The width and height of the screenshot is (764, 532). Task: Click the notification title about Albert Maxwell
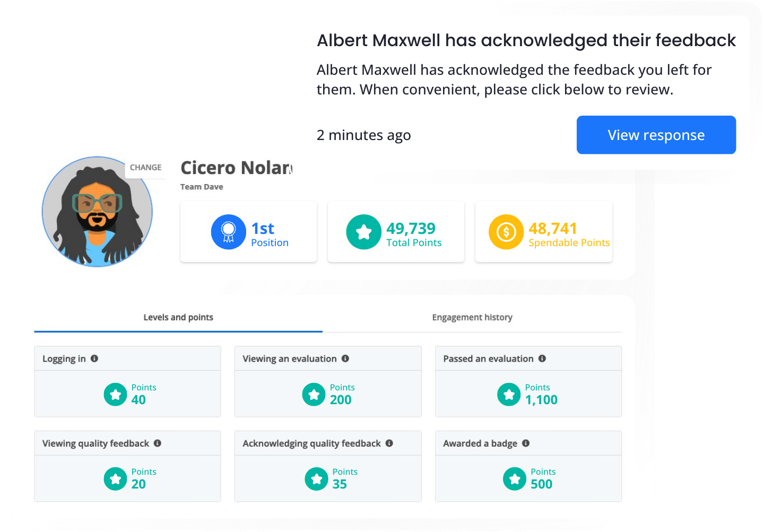tap(526, 40)
